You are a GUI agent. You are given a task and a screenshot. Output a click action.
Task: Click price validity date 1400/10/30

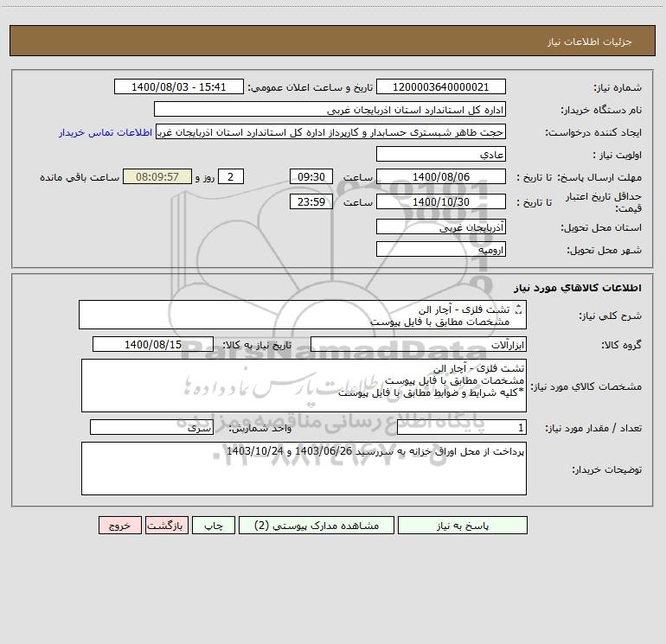441,201
